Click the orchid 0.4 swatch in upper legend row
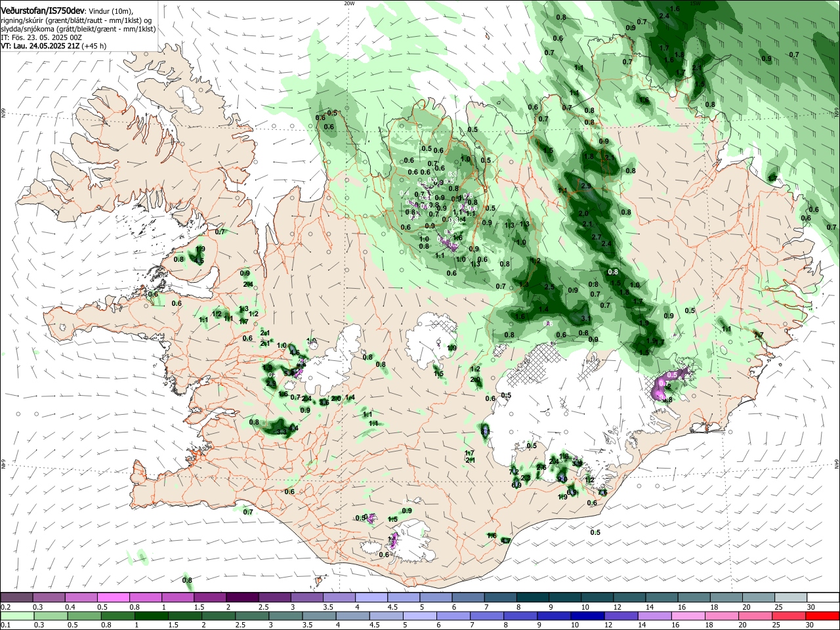The image size is (840, 630). tap(81, 597)
